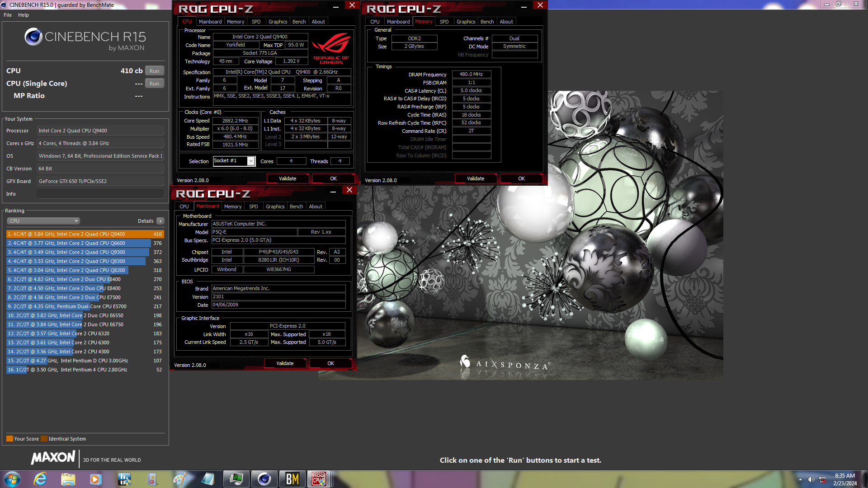Screen dimensions: 868x488
Task: Click Validate in the Memory CPU-Z window
Action: pyautogui.click(x=476, y=178)
